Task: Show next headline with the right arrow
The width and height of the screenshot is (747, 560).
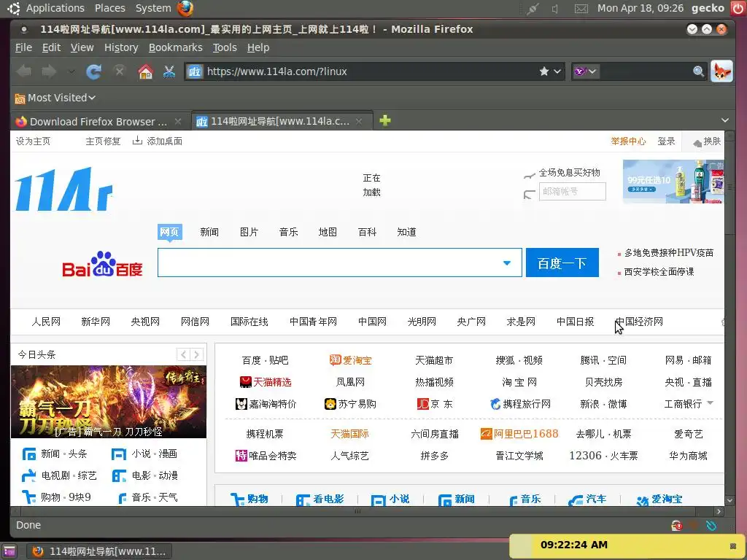Action: click(x=196, y=354)
